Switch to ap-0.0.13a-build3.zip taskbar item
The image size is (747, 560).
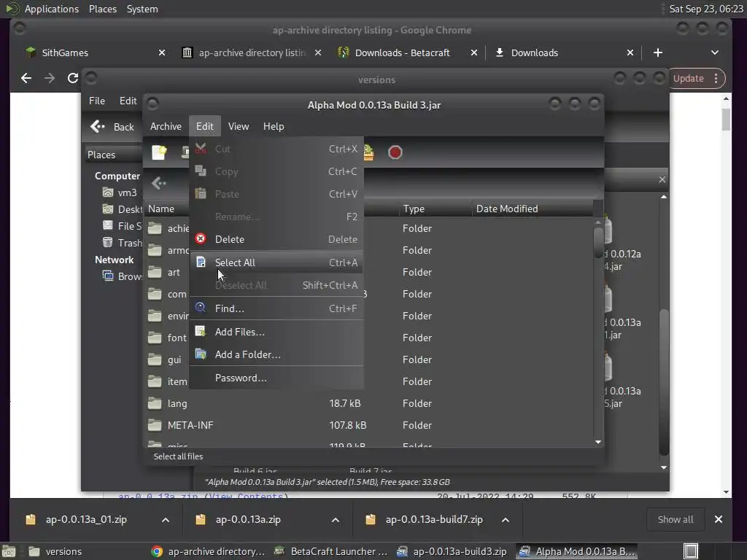[x=452, y=551]
